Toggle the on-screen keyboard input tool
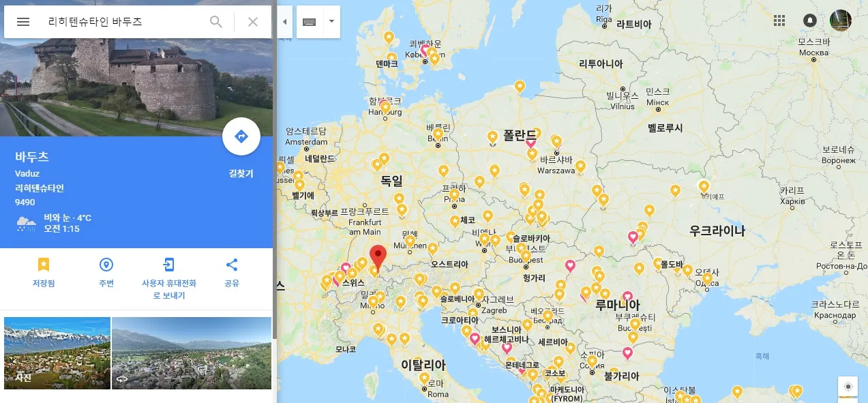 [310, 22]
